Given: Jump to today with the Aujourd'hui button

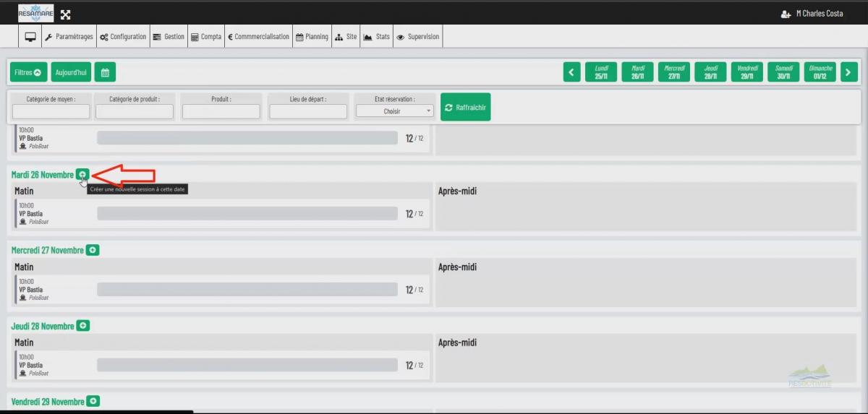Looking at the screenshot, I should (71, 72).
